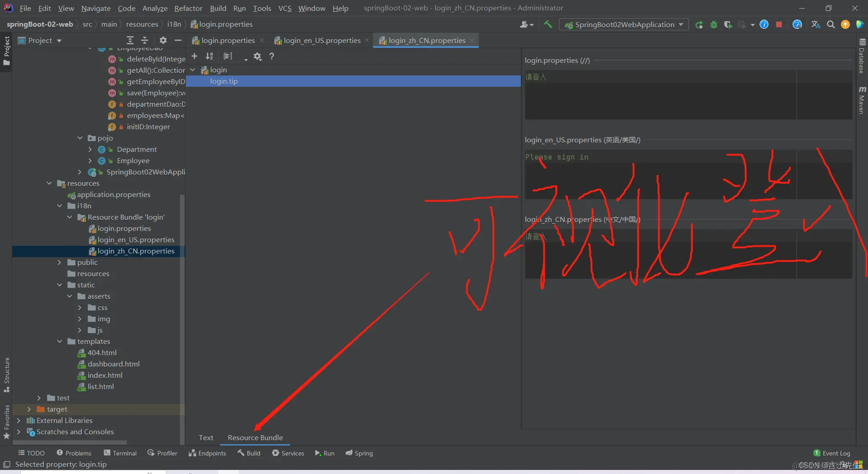Open the Refactor menu

(x=188, y=8)
